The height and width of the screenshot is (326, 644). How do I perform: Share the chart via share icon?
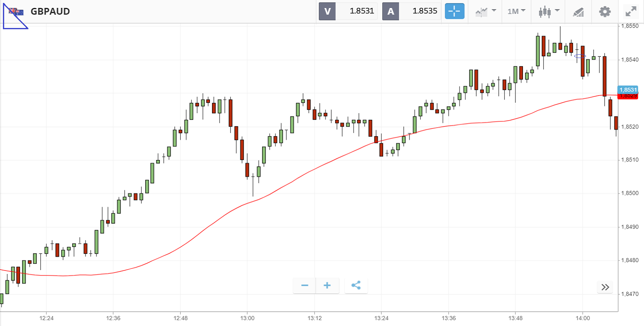pos(356,286)
